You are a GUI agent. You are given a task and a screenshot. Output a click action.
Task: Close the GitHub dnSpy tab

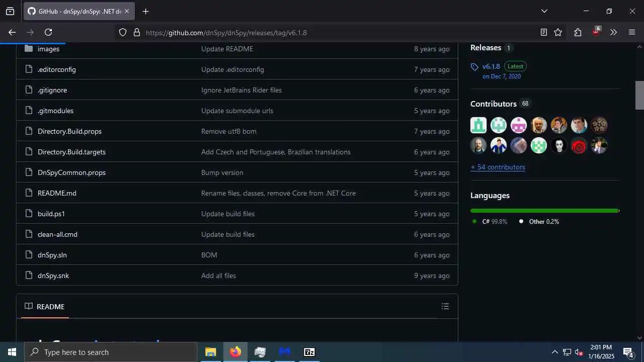(x=127, y=11)
